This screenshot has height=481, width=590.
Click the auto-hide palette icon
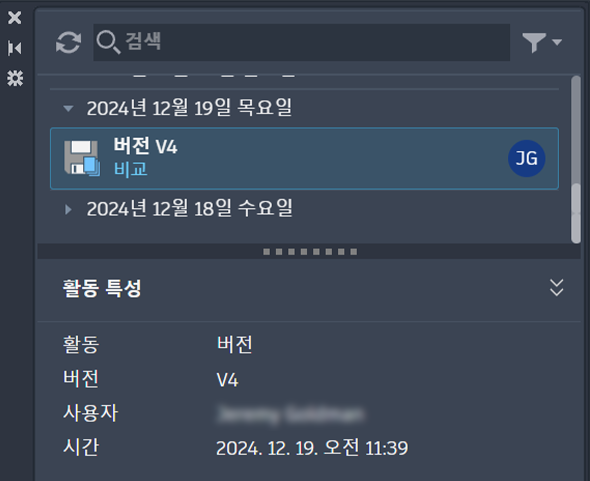15,48
